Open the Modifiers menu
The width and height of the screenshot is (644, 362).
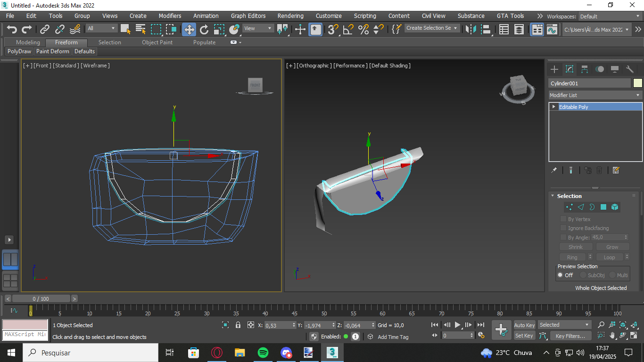pos(170,16)
